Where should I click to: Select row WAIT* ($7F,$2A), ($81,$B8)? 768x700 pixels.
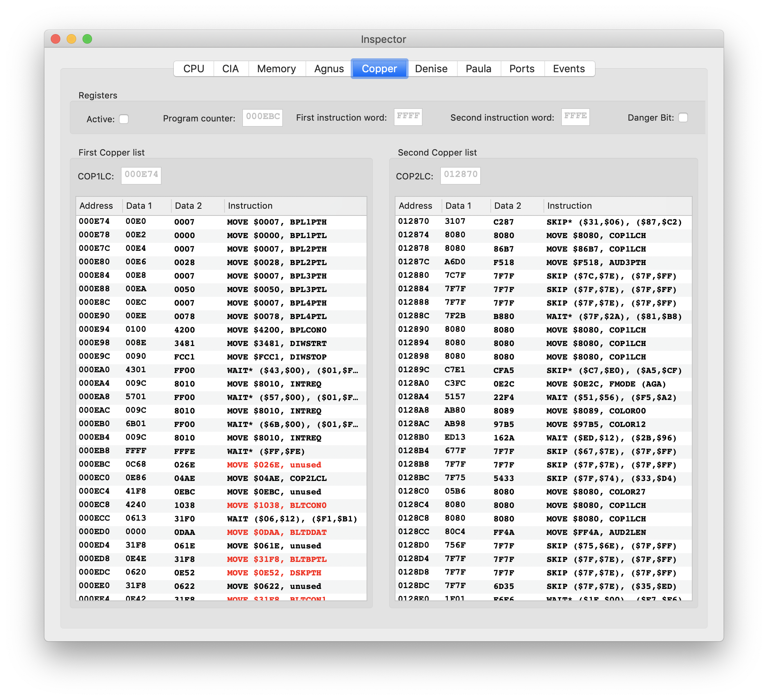click(x=543, y=316)
